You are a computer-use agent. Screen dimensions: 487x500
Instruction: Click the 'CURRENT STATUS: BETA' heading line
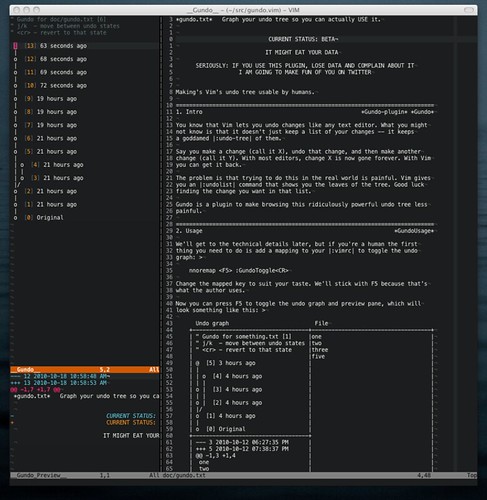point(303,39)
